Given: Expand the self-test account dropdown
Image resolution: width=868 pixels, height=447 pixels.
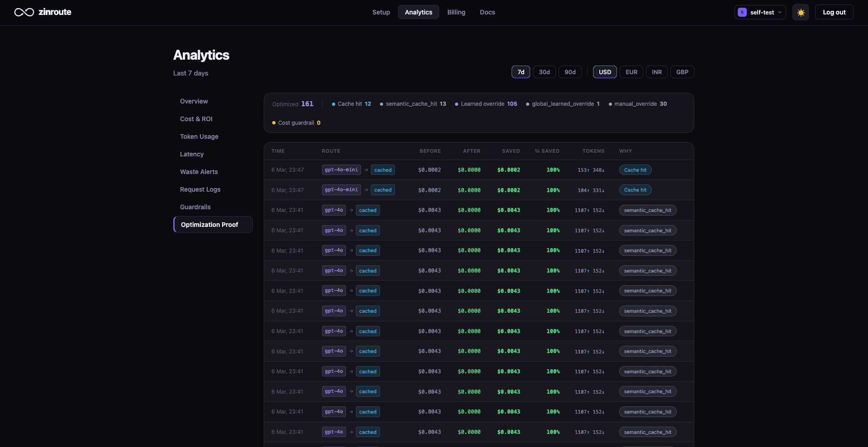Looking at the screenshot, I should (x=779, y=12).
